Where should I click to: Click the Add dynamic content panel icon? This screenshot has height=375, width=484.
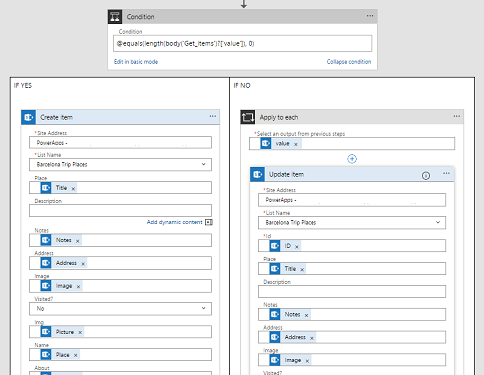coord(209,222)
